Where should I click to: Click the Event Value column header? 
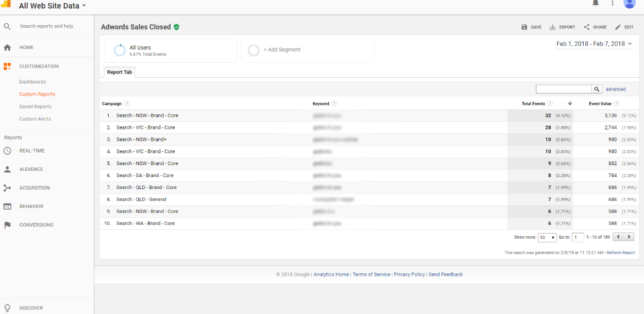click(x=600, y=104)
